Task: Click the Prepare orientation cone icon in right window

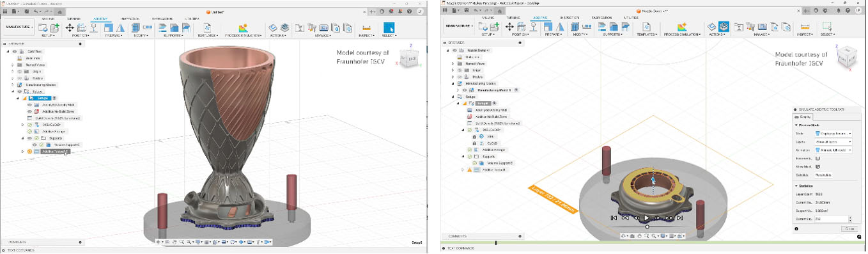Action: 561,26
